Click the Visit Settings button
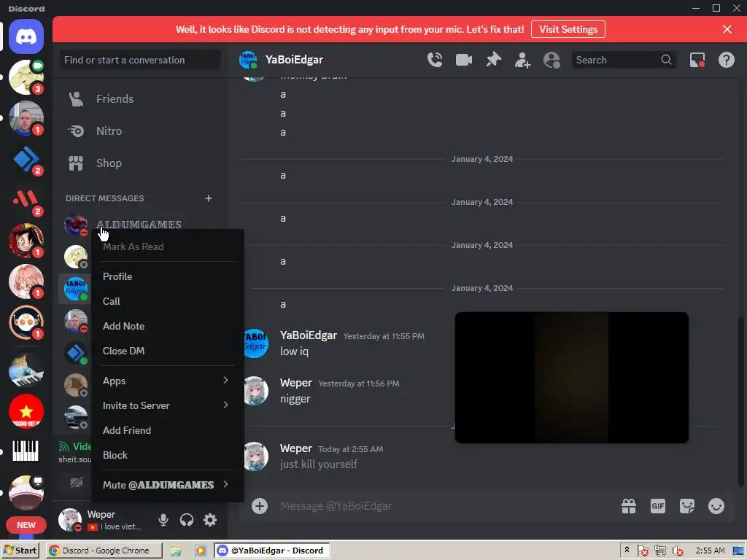Image resolution: width=747 pixels, height=560 pixels. [568, 29]
